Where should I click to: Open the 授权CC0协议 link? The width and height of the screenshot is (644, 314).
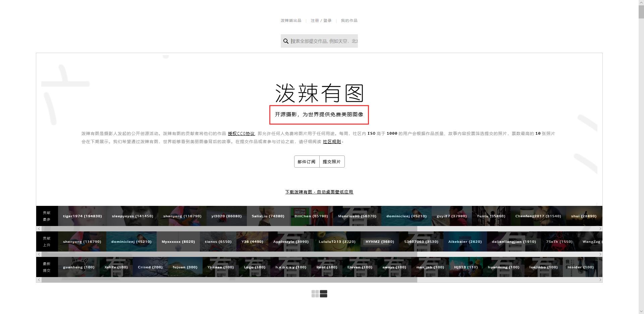click(x=241, y=133)
